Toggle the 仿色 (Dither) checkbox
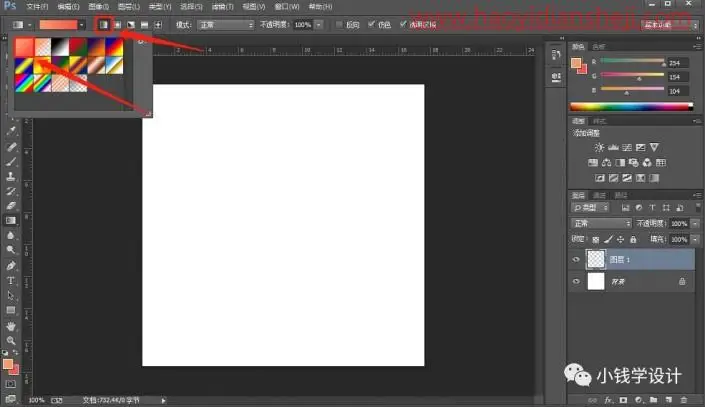Screen dimensions: 705x407 pyautogui.click(x=371, y=24)
